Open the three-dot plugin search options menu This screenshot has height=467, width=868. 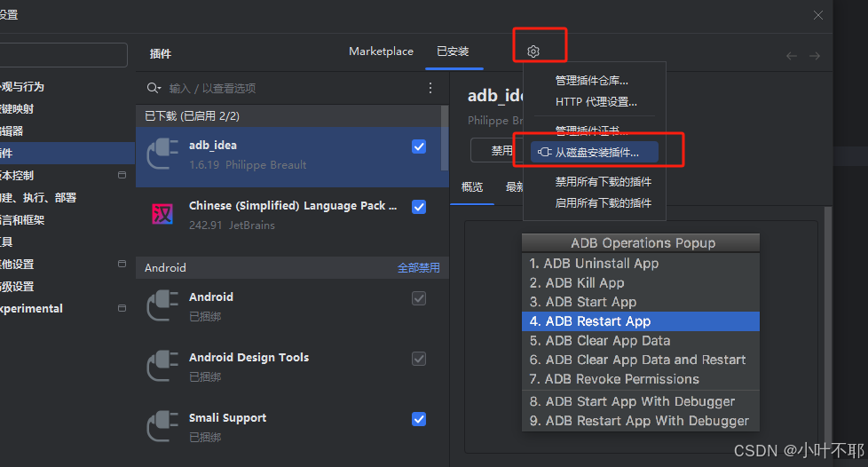pyautogui.click(x=430, y=88)
